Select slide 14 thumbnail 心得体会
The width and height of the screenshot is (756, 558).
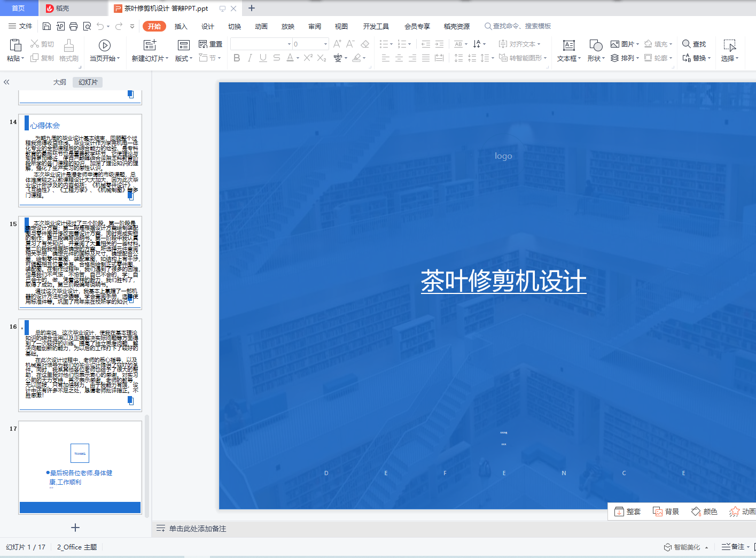(80, 160)
